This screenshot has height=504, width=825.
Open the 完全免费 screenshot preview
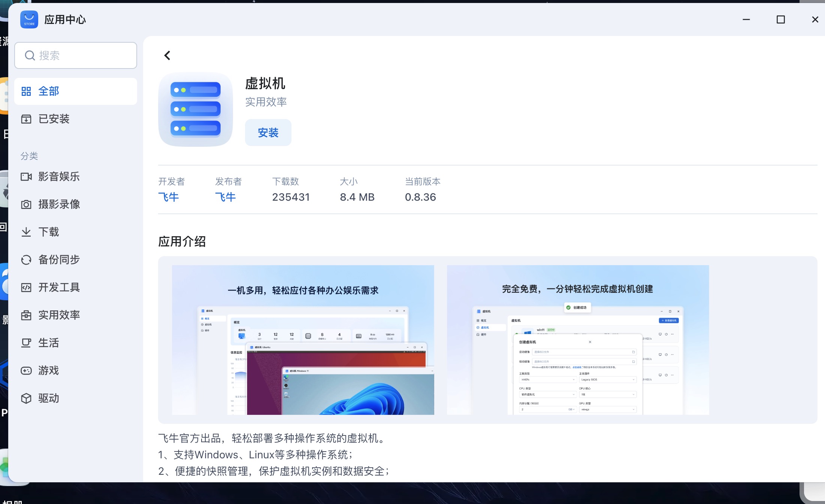[x=578, y=340]
